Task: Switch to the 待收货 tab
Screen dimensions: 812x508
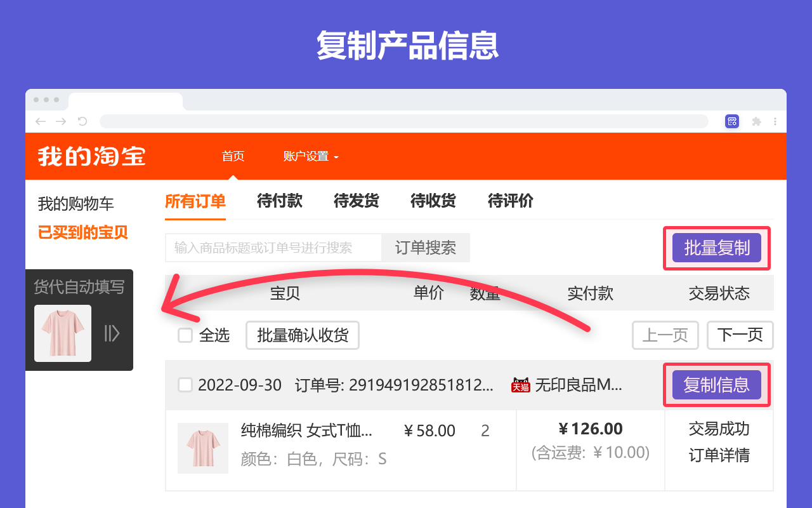Action: pos(433,201)
